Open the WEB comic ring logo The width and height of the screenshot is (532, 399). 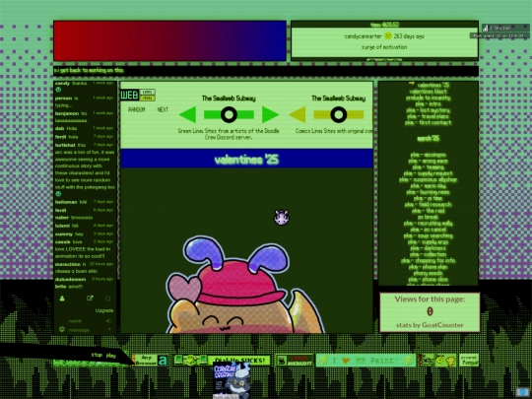(x=138, y=95)
